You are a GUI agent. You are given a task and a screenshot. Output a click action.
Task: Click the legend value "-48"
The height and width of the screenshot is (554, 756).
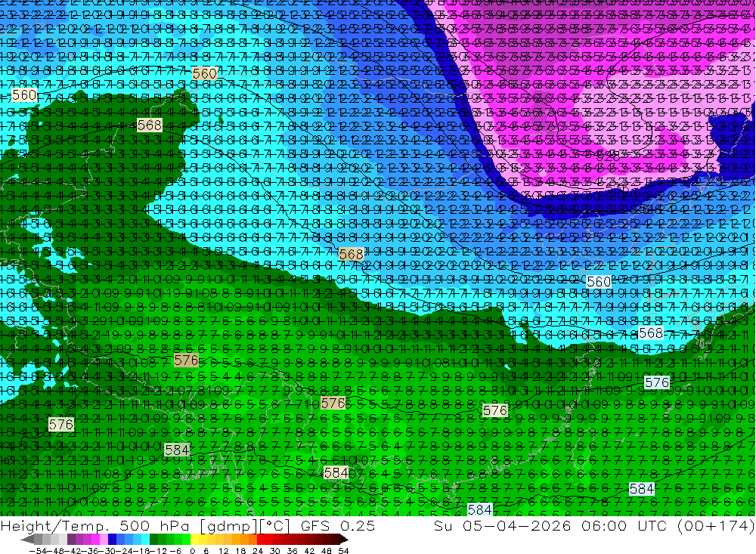[55, 551]
